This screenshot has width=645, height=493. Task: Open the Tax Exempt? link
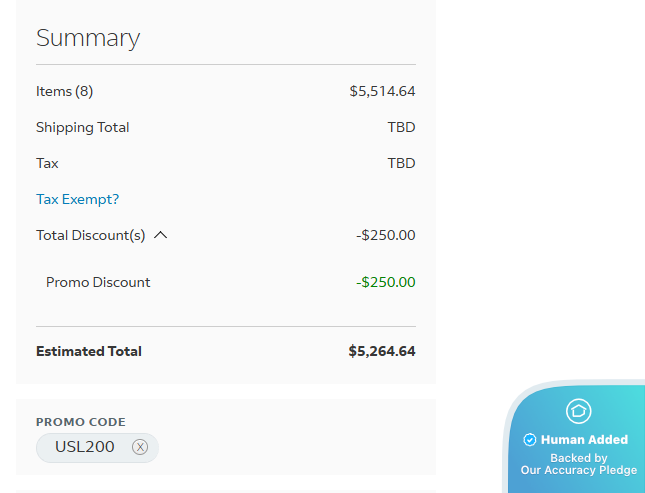click(77, 199)
